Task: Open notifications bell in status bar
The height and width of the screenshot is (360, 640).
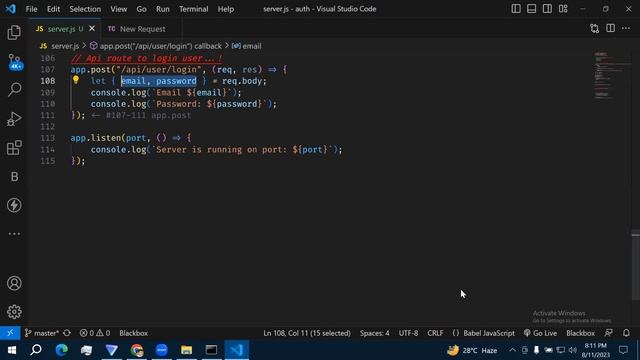Action: point(626,333)
